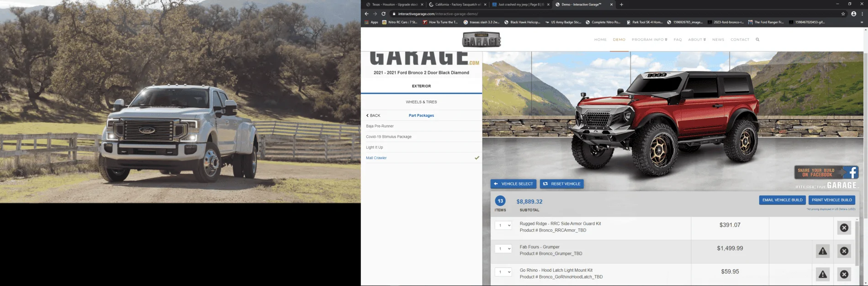Open the site search magnifier icon
This screenshot has height=286, width=868.
pos(757,40)
